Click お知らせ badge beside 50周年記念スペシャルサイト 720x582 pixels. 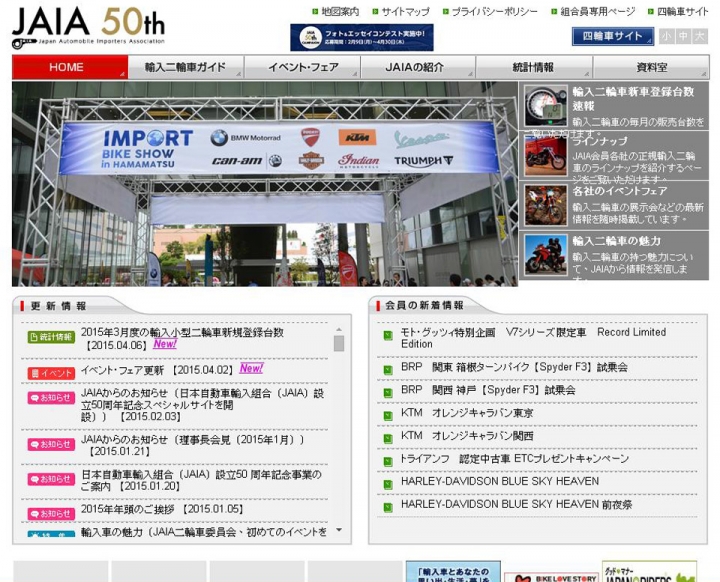tap(51, 397)
